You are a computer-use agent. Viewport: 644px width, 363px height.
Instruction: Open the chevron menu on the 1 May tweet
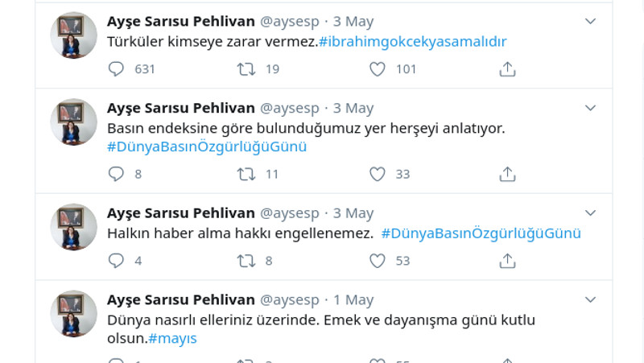[590, 299]
